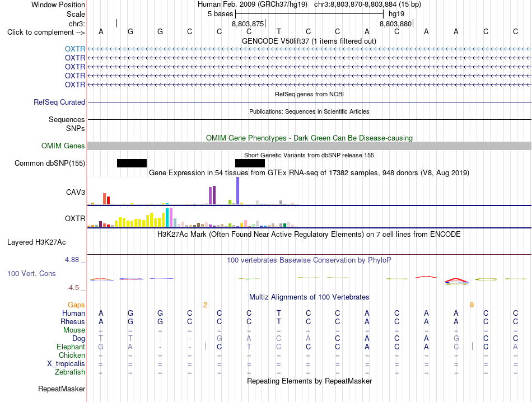Open the "OMIM Gene Phenotypes" green title
This screenshot has width=532, height=402.
point(309,138)
